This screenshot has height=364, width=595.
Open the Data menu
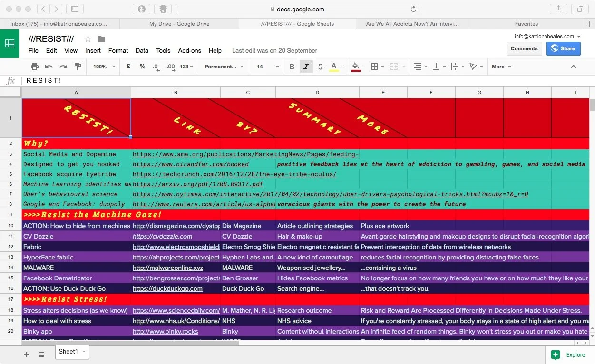[142, 50]
